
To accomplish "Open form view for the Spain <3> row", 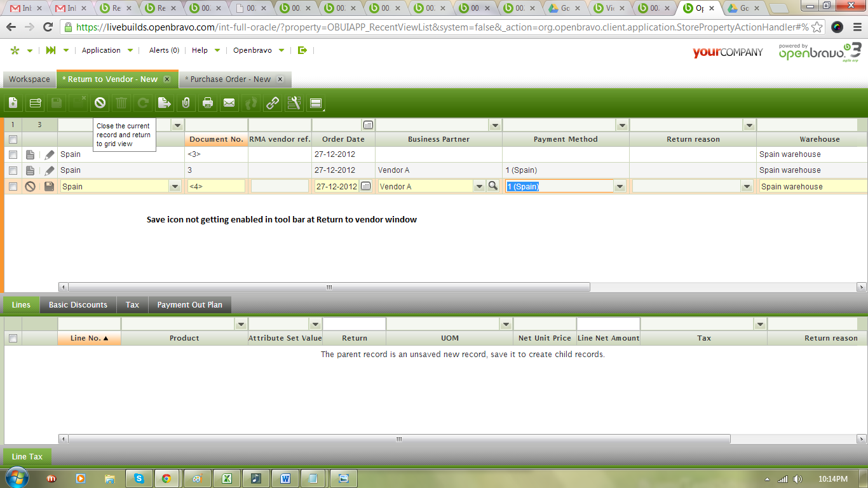I will (30, 154).
